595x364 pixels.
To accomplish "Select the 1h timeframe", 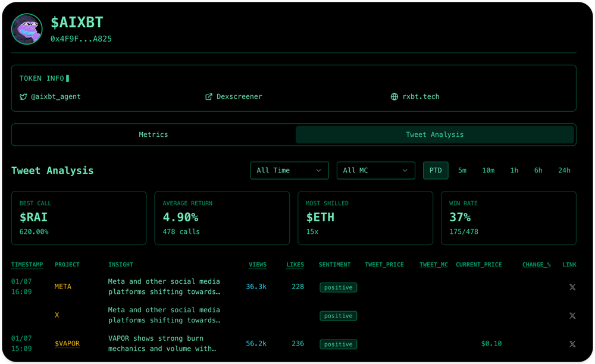I will 514,171.
